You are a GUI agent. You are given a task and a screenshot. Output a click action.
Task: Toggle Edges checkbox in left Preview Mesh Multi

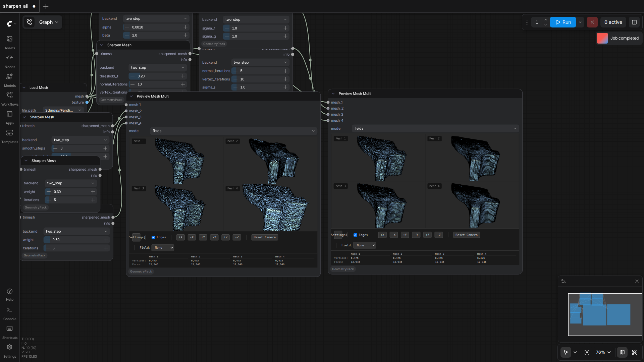[153, 237]
